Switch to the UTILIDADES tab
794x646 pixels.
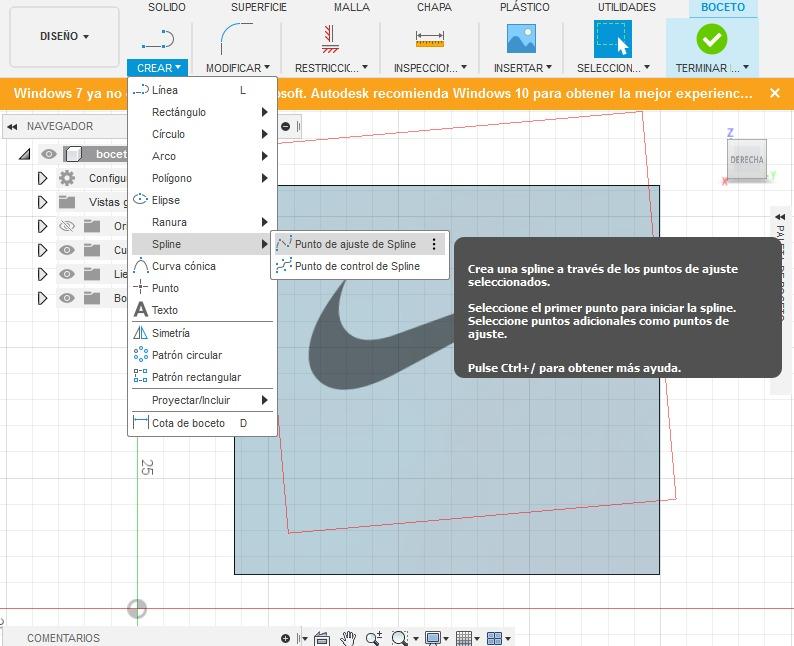coord(626,7)
